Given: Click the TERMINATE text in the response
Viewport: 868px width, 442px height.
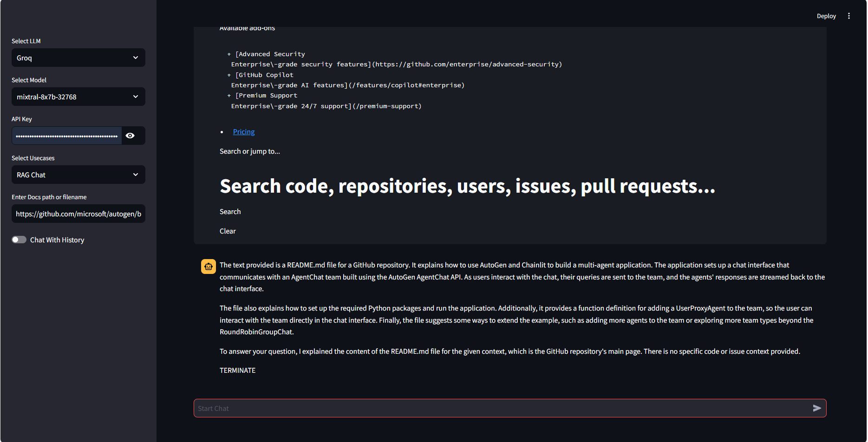Looking at the screenshot, I should coord(237,370).
